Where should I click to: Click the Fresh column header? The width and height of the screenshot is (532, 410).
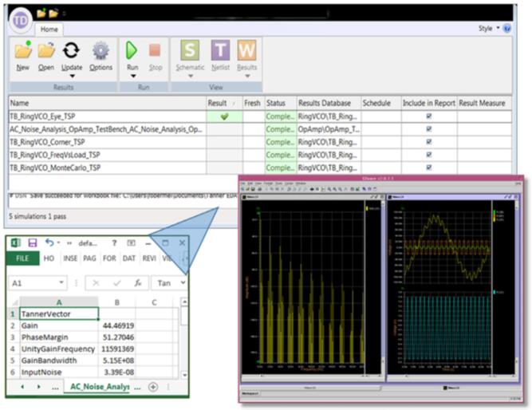(x=253, y=103)
